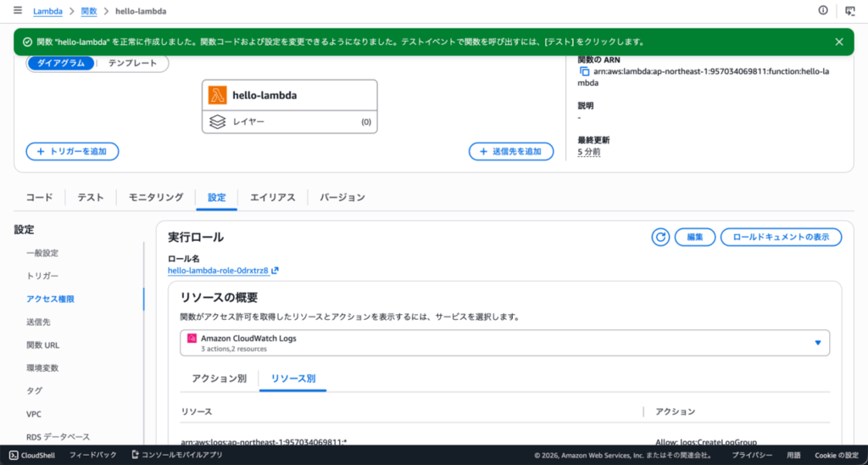
Task: Open Cookie の設定 footer link
Action: pyautogui.click(x=836, y=456)
